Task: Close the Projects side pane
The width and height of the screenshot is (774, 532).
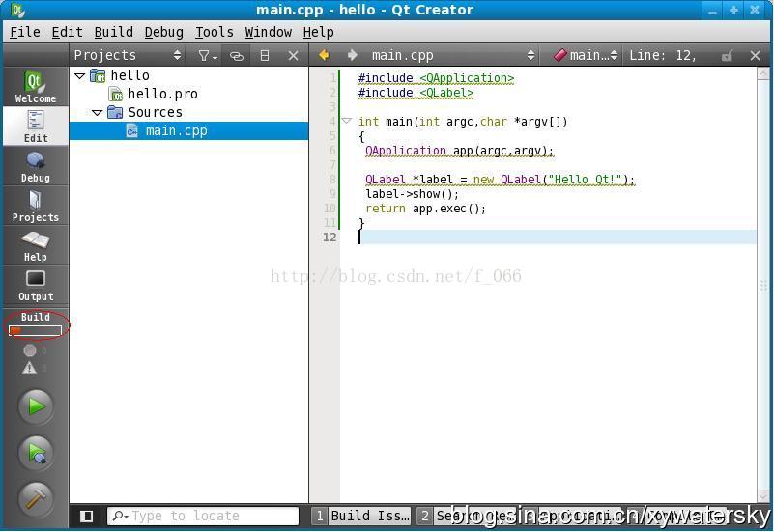Action: 293,56
